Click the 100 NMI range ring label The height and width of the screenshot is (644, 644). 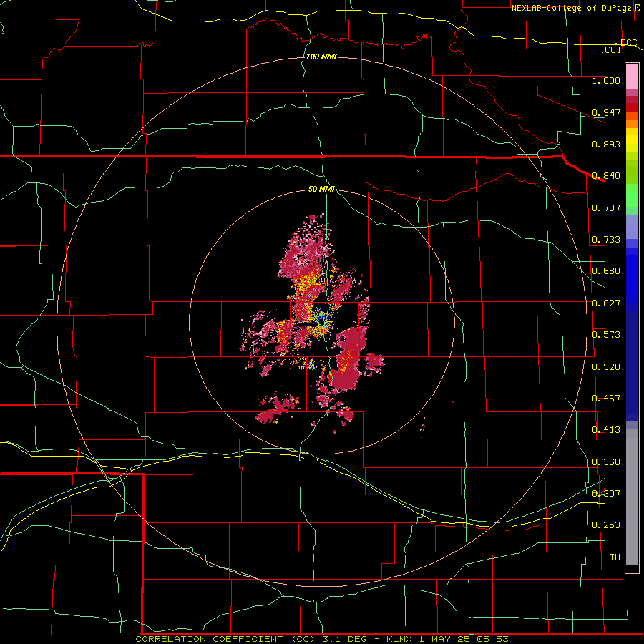coord(321,57)
